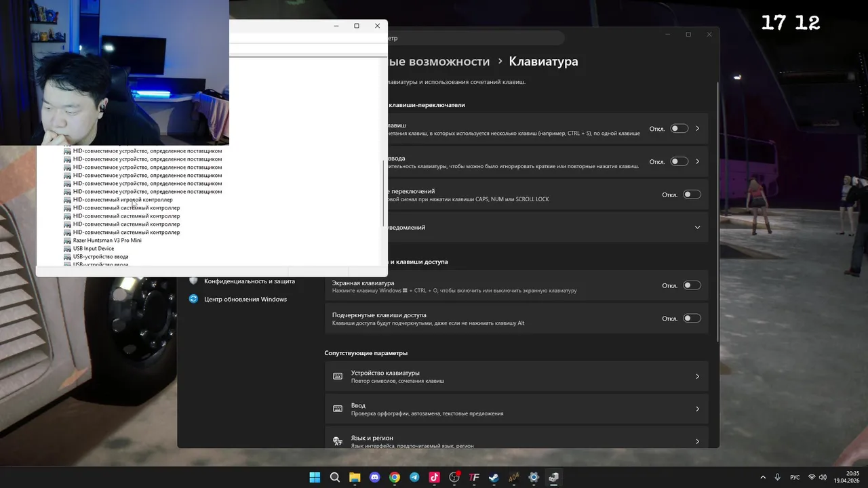Open the Windows Start menu
This screenshot has width=868, height=488.
[315, 477]
